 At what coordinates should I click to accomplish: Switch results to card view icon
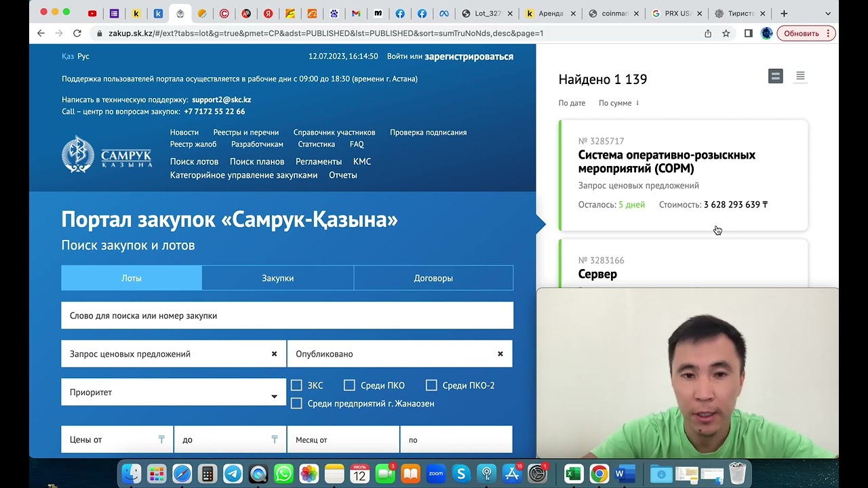pyautogui.click(x=775, y=76)
